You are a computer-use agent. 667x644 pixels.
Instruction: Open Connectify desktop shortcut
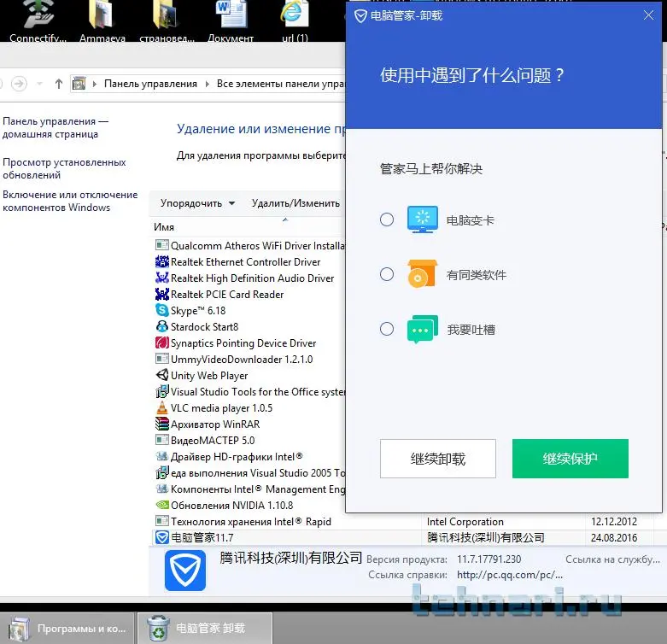pos(38,21)
